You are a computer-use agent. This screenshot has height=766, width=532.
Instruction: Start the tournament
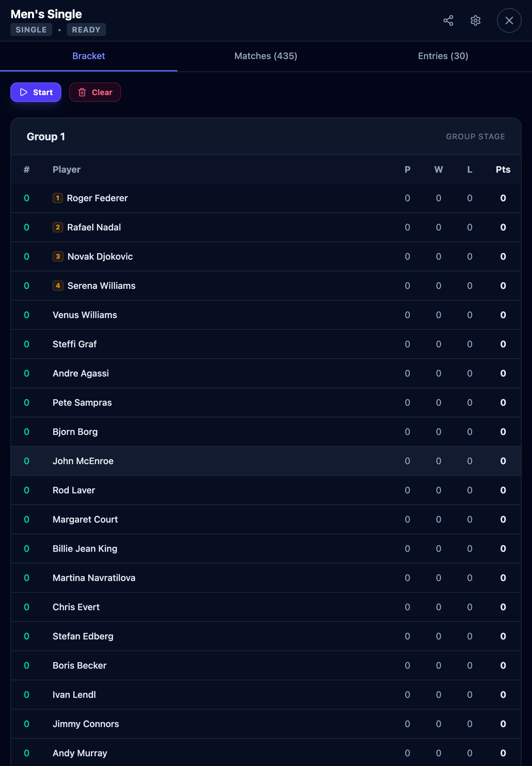[x=36, y=92]
